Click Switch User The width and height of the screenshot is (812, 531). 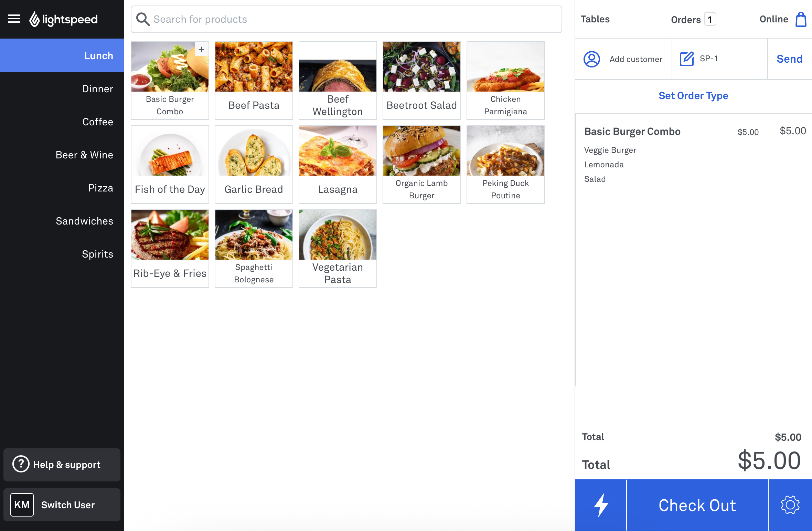coord(62,505)
